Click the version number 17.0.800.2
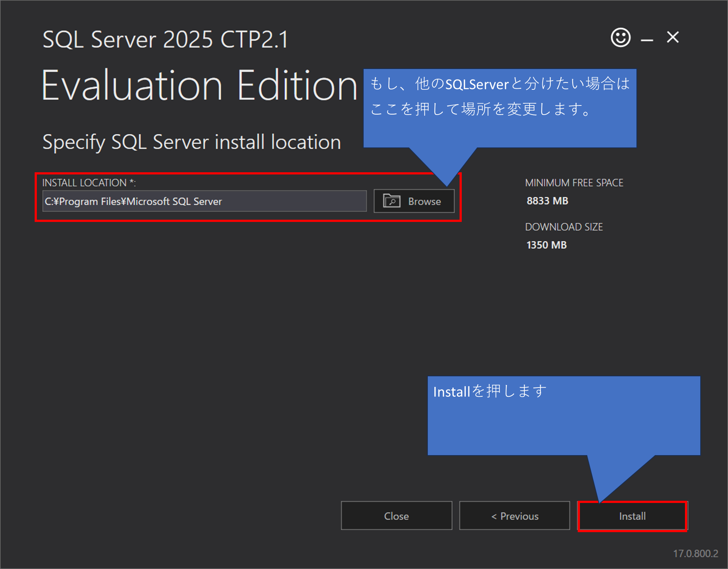 (696, 553)
